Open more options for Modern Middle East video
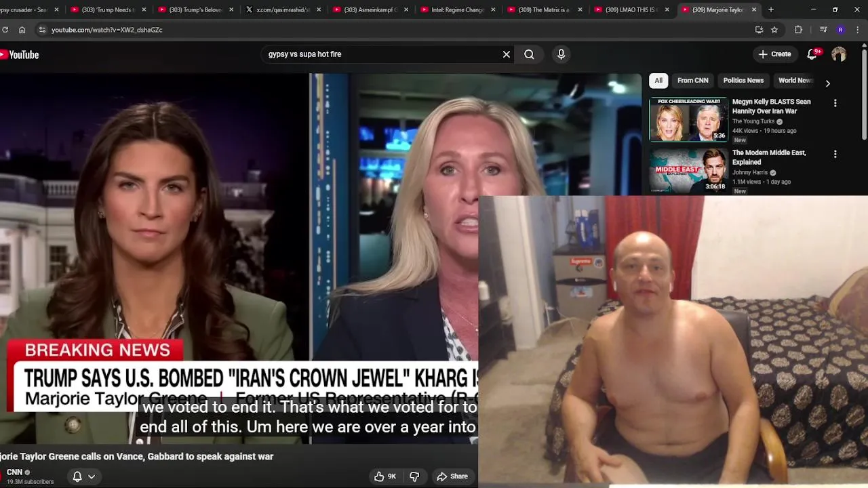Image resolution: width=868 pixels, height=488 pixels. (835, 154)
